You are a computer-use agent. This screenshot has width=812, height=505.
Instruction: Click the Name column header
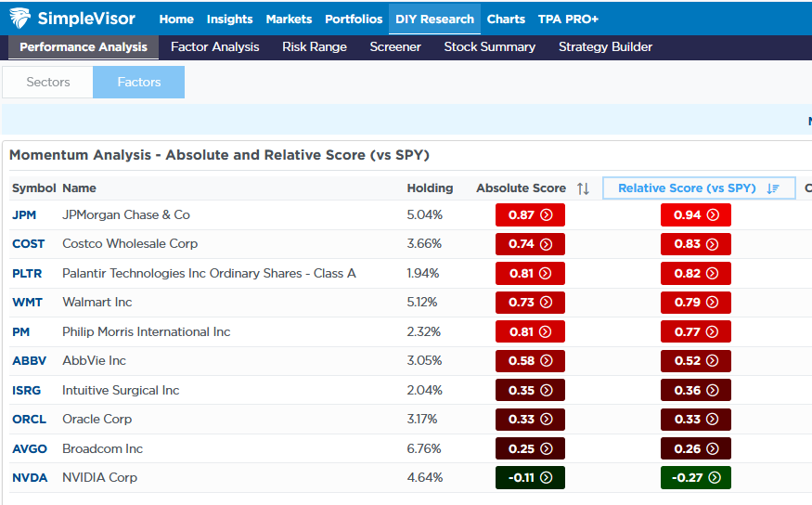coord(79,188)
